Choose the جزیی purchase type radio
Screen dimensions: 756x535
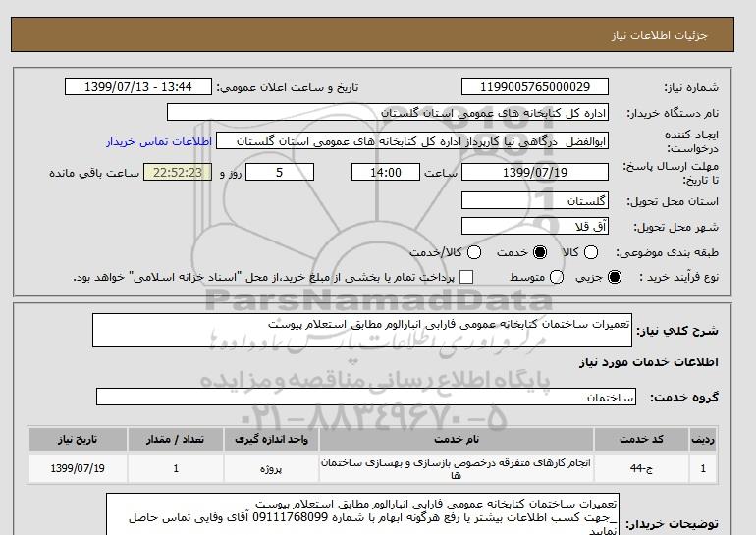(x=615, y=277)
